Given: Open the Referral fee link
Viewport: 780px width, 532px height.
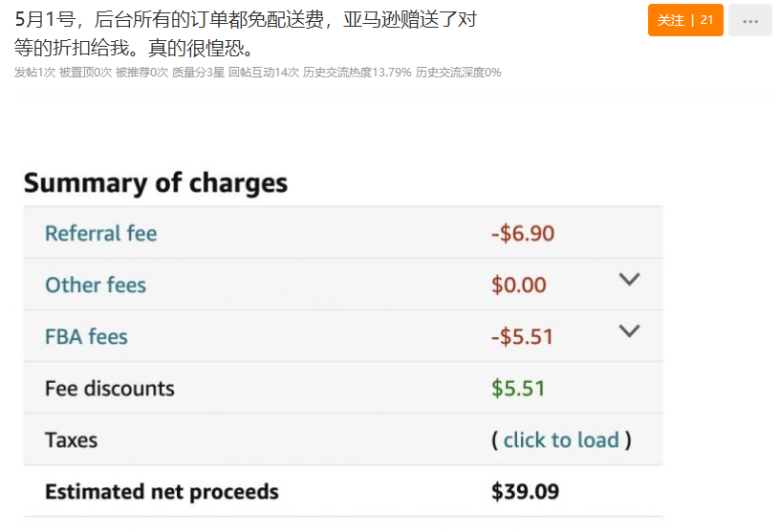Looking at the screenshot, I should click(x=101, y=233).
